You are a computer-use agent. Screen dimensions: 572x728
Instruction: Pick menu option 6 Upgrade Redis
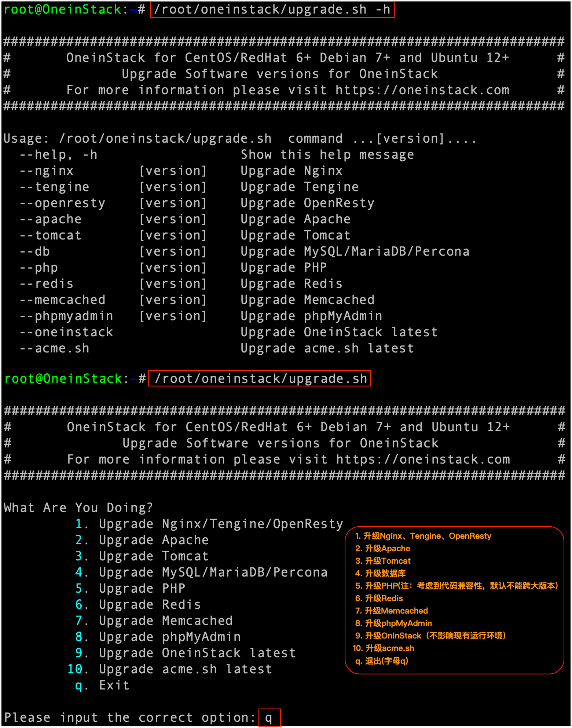[x=138, y=604]
